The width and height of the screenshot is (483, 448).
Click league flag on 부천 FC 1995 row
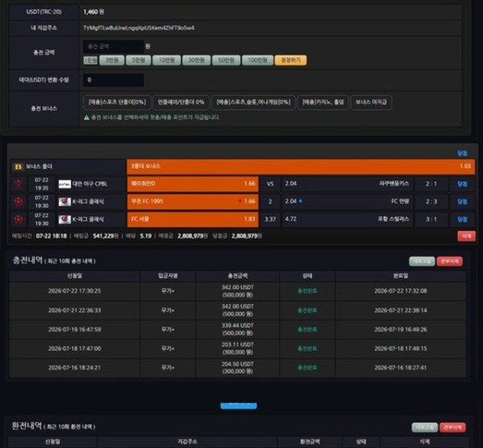[64, 202]
